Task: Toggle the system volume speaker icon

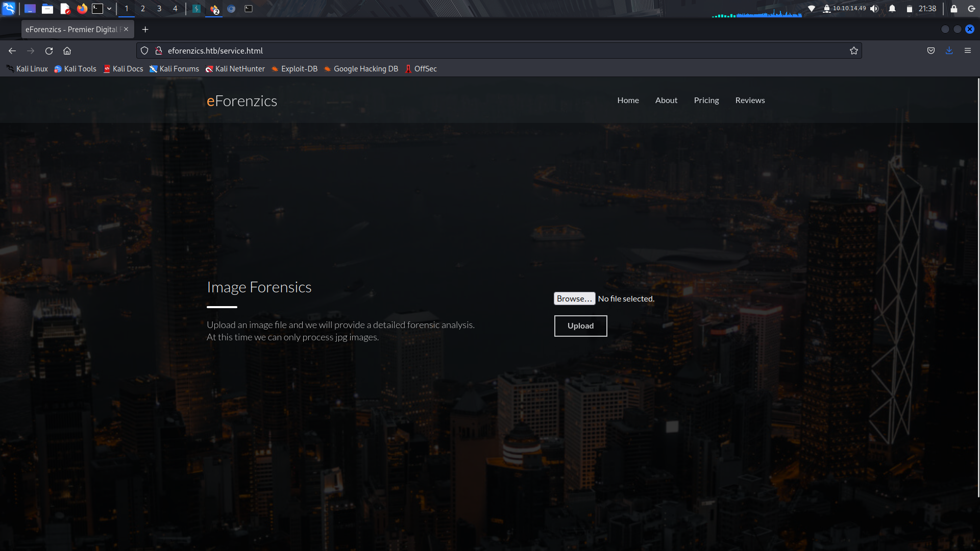Action: coord(874,9)
